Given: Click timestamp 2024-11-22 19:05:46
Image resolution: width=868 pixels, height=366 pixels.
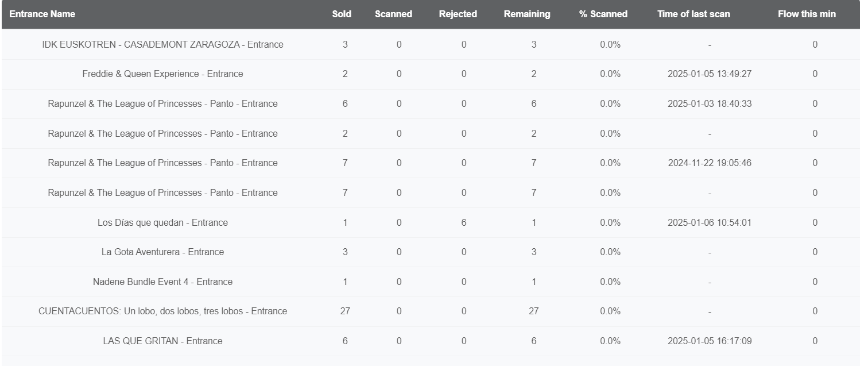Looking at the screenshot, I should tap(710, 163).
